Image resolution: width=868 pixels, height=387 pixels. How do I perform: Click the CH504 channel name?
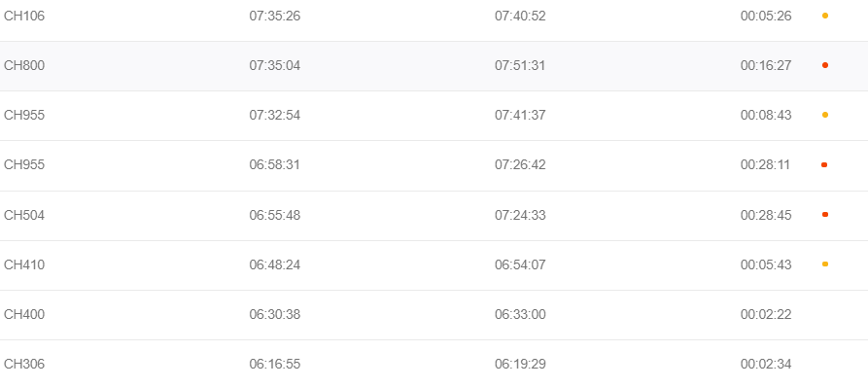point(24,215)
